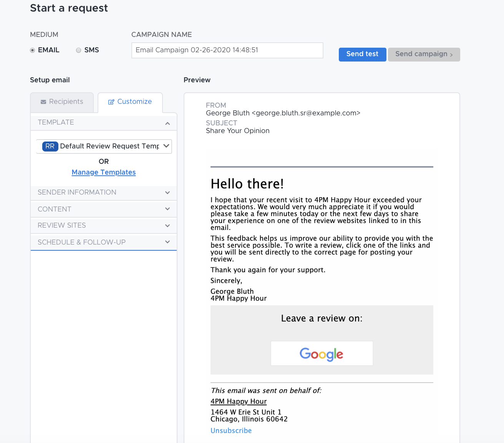Select the EMAIL medium radio button
Viewport: 504px width, 443px height.
click(33, 50)
